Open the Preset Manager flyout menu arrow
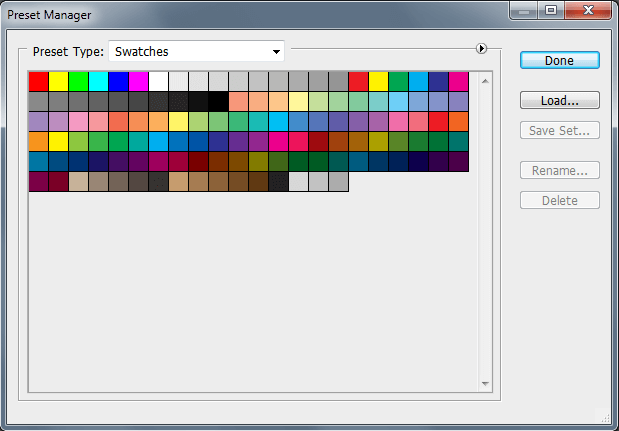The width and height of the screenshot is (619, 431). tap(481, 47)
